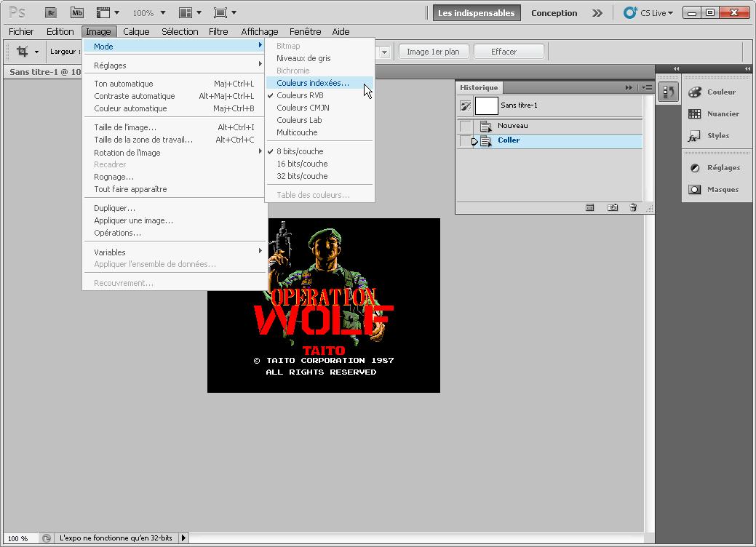This screenshot has width=756, height=547.
Task: Click Dupliquer… in Image menu
Action: pyautogui.click(x=174, y=208)
